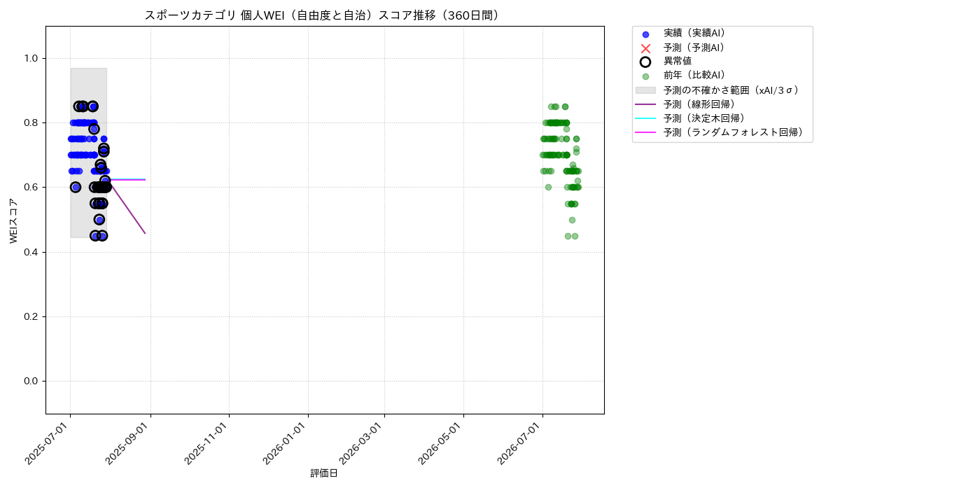Select the black circle 異常値 legend marker
Viewport: 980px width, 490px height.
click(x=645, y=62)
